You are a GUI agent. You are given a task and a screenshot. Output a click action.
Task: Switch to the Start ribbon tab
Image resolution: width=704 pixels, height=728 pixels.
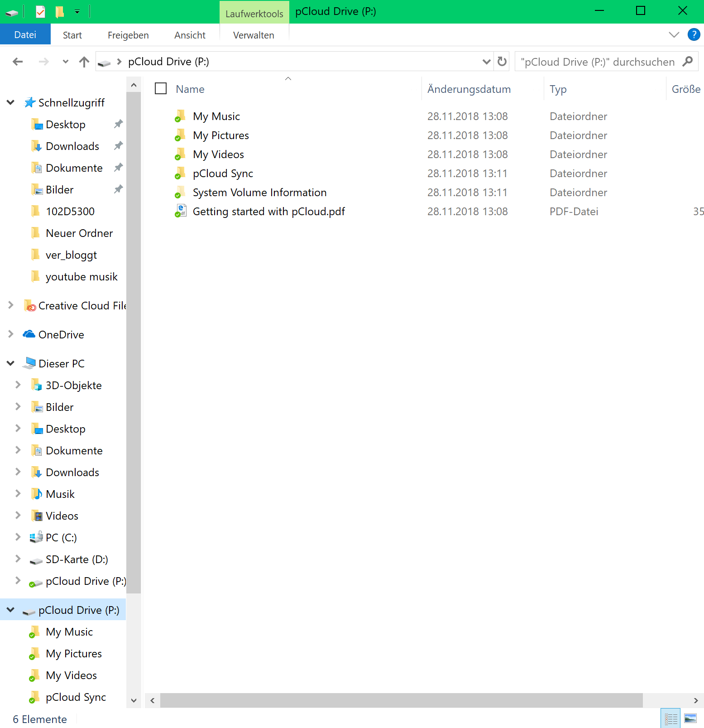72,35
